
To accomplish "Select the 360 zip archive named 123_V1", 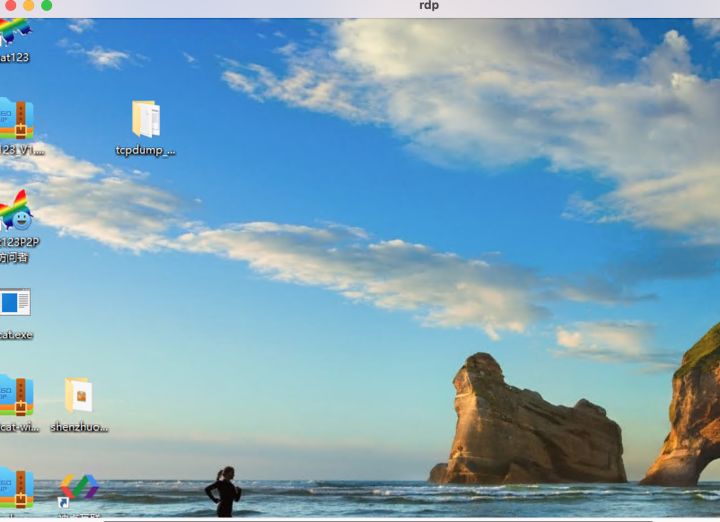I will coord(15,118).
